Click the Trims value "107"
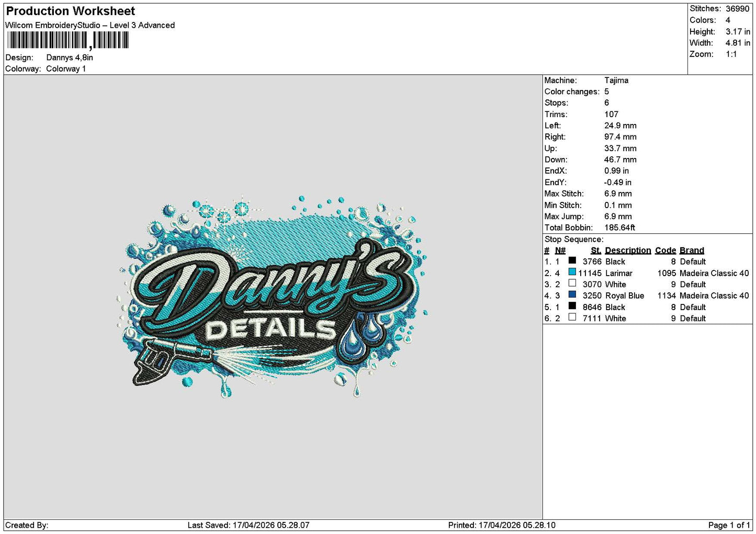This screenshot has height=534, width=756. [611, 115]
